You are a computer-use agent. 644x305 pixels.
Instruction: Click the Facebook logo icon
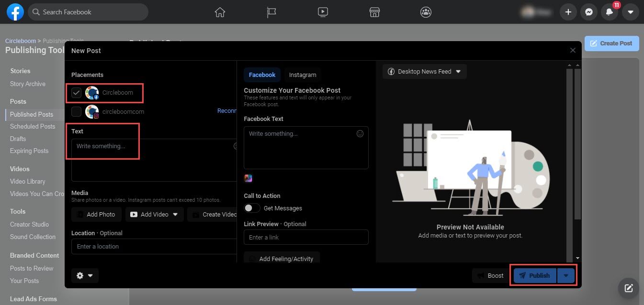[15, 12]
